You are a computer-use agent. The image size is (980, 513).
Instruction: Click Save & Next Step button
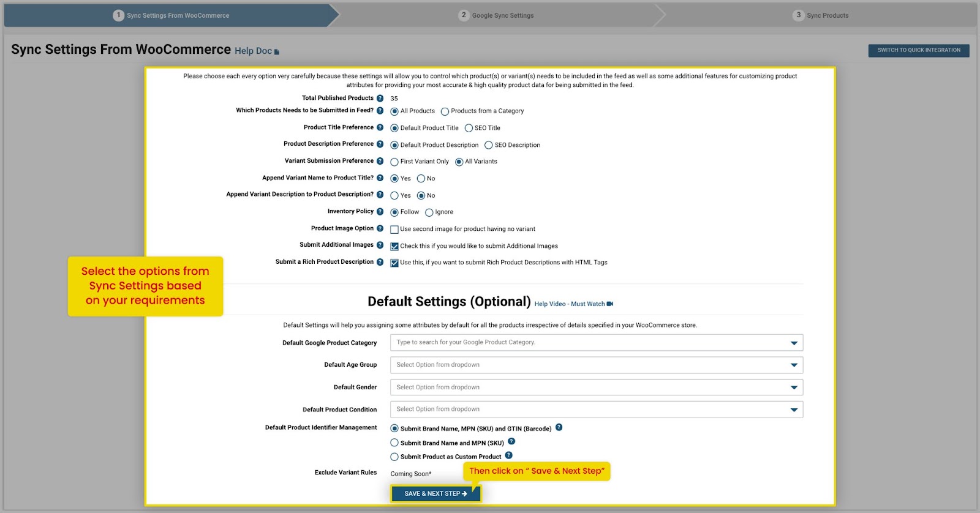point(435,493)
